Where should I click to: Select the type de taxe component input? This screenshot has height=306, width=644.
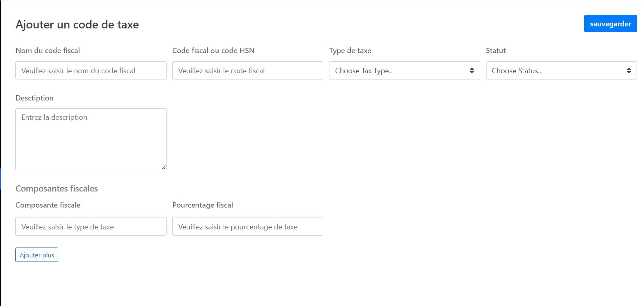pyautogui.click(x=91, y=227)
